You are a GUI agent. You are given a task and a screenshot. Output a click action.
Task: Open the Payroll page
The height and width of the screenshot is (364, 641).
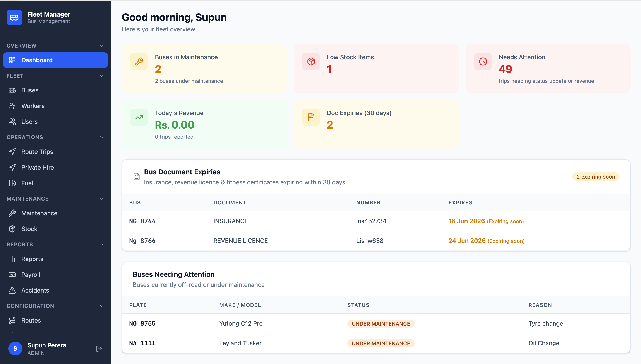55,275
